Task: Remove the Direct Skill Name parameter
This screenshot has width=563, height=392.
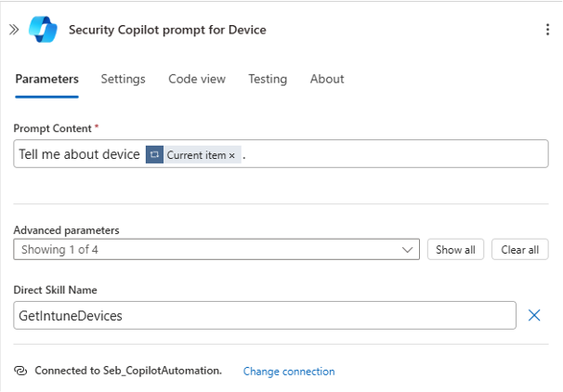Action: pos(534,315)
